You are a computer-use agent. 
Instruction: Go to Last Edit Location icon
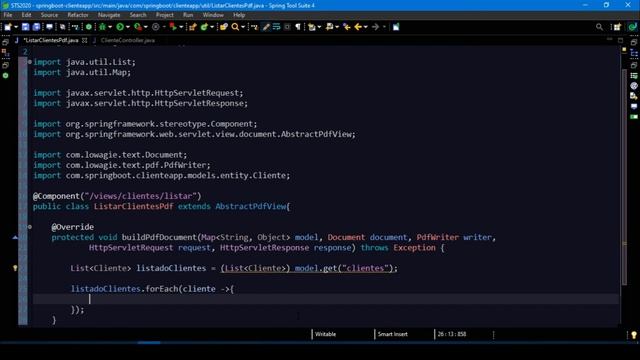(347, 27)
